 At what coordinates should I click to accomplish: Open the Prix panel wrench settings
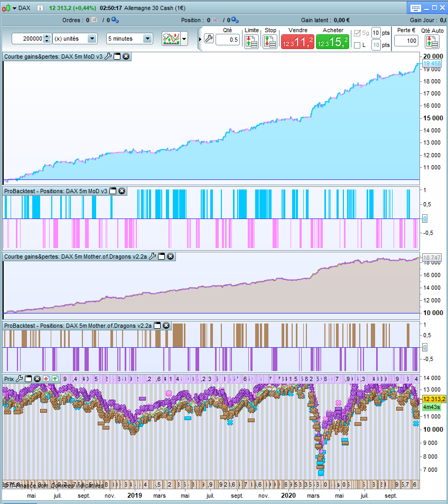click(20, 378)
